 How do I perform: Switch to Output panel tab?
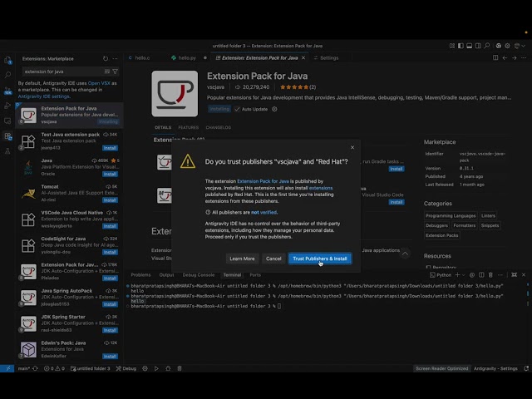tap(166, 275)
